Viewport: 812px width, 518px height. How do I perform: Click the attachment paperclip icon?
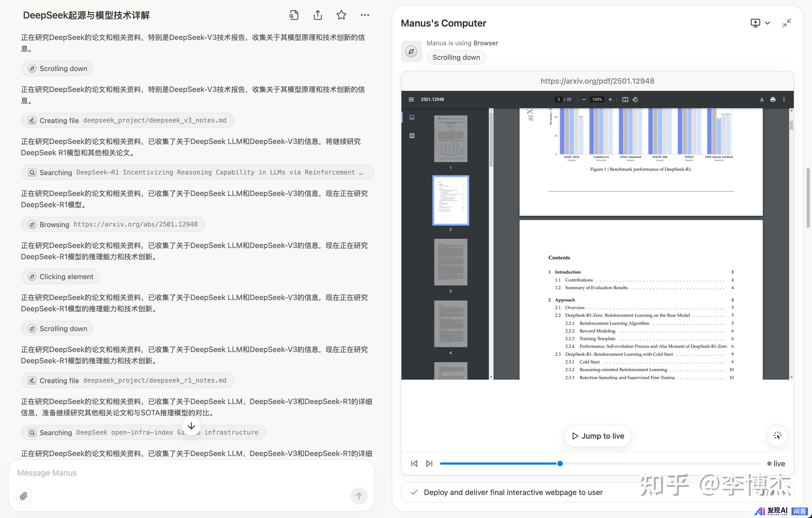pos(24,496)
